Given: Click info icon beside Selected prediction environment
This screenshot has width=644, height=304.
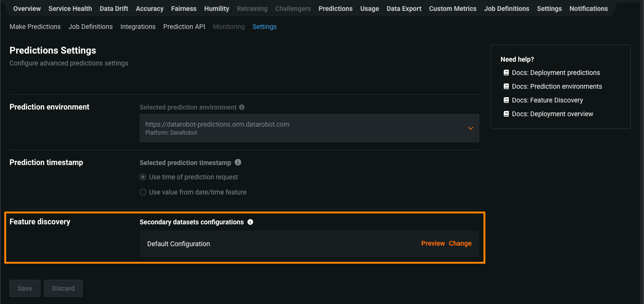Looking at the screenshot, I should (242, 108).
